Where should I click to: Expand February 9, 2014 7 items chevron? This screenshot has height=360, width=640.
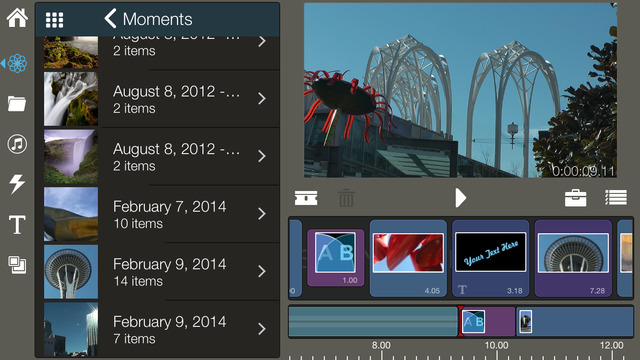(262, 329)
